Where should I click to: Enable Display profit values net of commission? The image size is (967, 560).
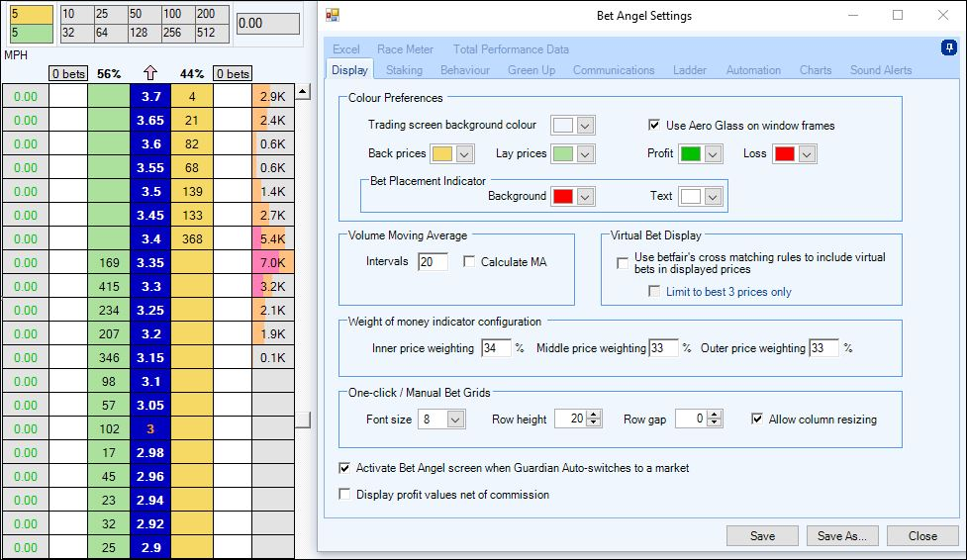[344, 494]
